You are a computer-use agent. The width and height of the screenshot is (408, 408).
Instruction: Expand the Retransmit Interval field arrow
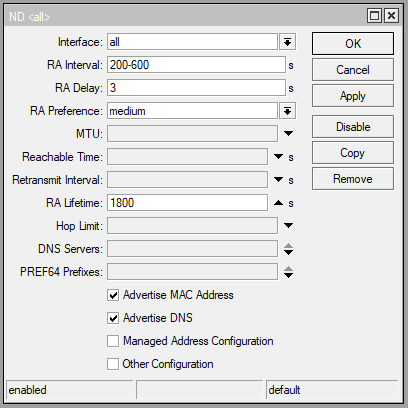(x=278, y=180)
